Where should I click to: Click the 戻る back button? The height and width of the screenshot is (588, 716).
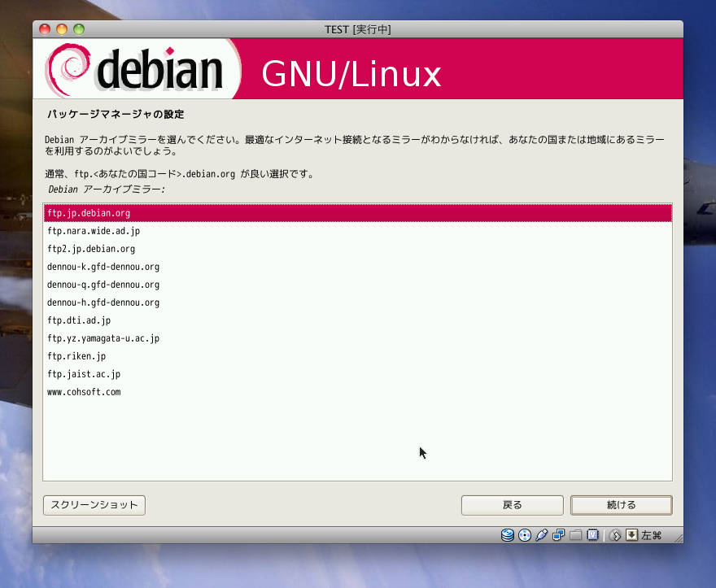513,505
